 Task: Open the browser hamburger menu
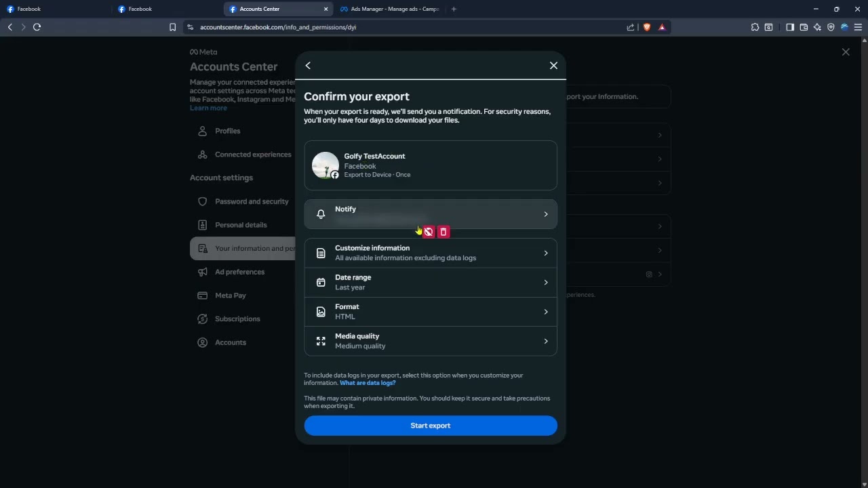point(858,27)
